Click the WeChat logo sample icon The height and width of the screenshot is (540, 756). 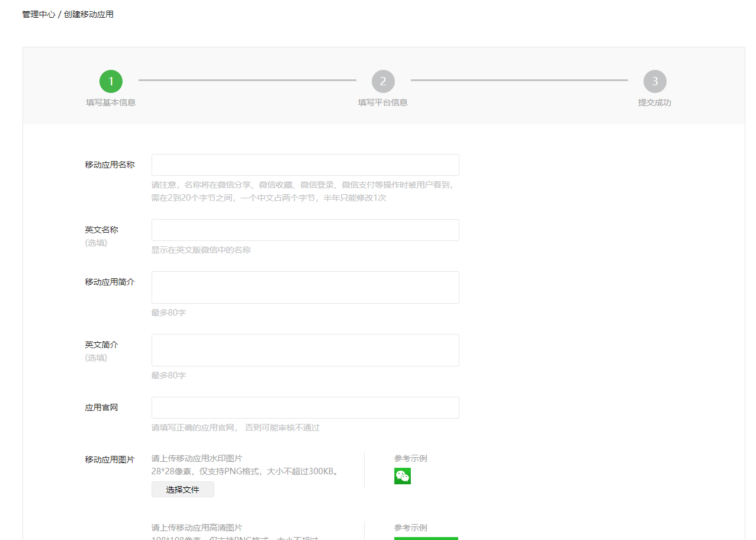pos(403,476)
